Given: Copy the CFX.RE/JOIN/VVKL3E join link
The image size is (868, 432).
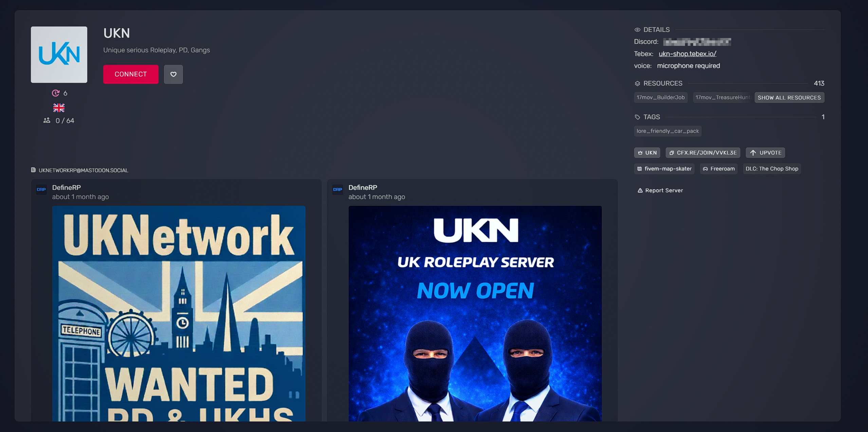Looking at the screenshot, I should [703, 153].
